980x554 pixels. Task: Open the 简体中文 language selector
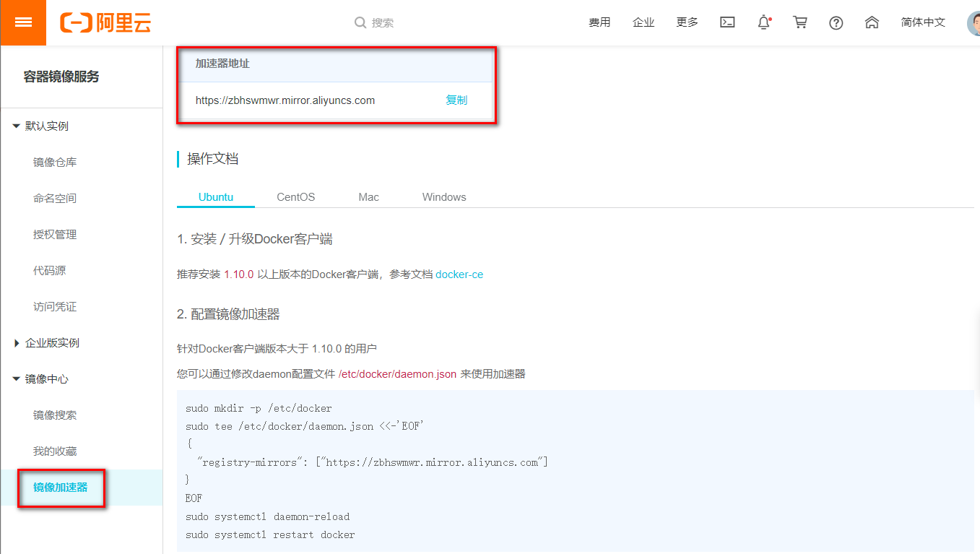[923, 22]
